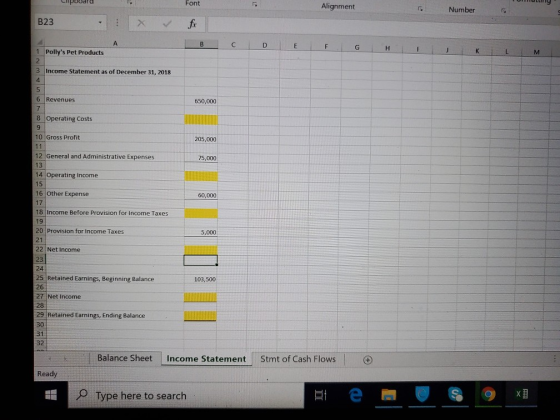Select the 'Income Statement as of December 31, 2018' cell
The image size is (560, 420).
114,71
